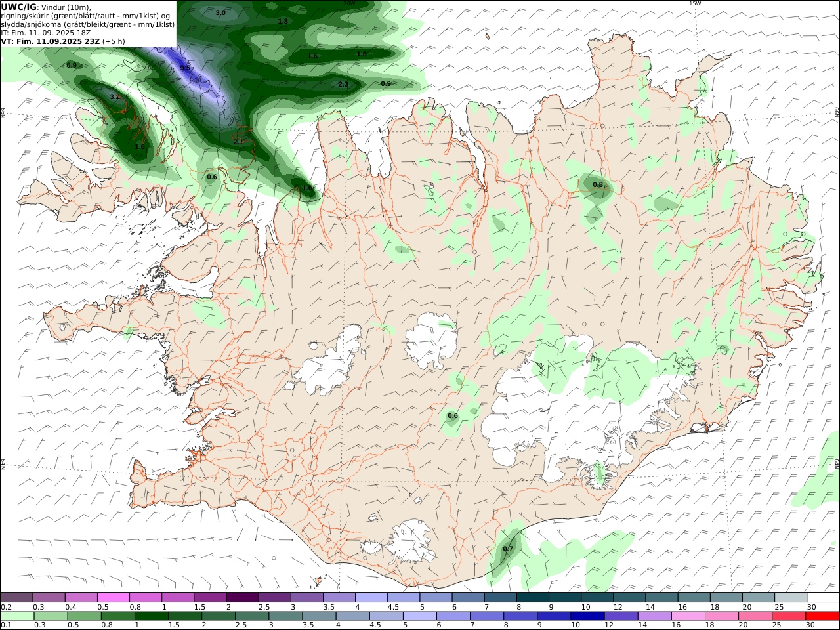
Task: Select the darkest green rain swatch labeled 1
Action: tap(151, 616)
